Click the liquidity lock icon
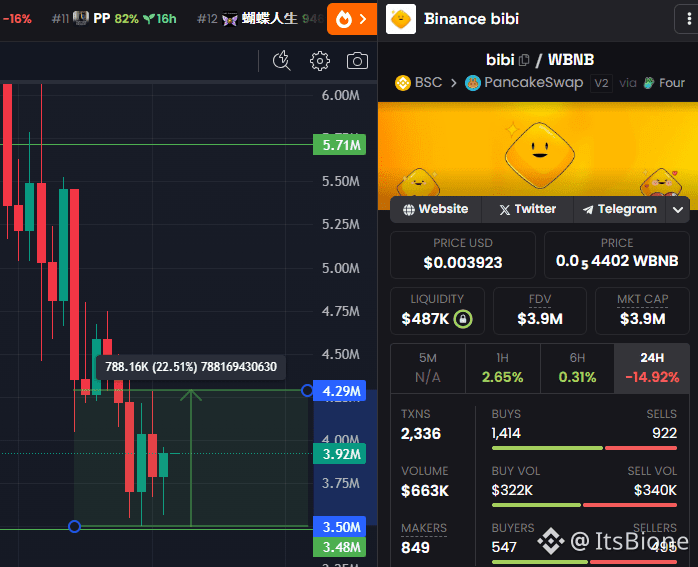 (463, 319)
